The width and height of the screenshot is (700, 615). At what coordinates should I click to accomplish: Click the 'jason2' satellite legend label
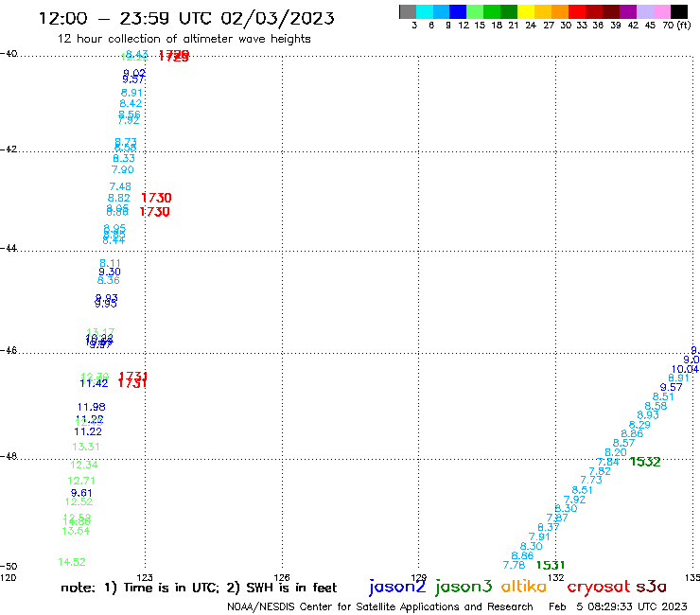click(397, 587)
